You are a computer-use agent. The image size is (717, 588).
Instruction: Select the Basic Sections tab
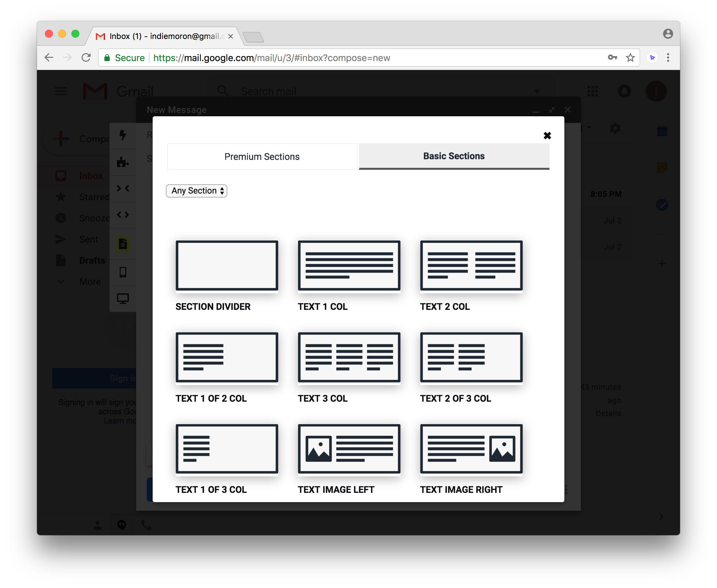pyautogui.click(x=454, y=156)
